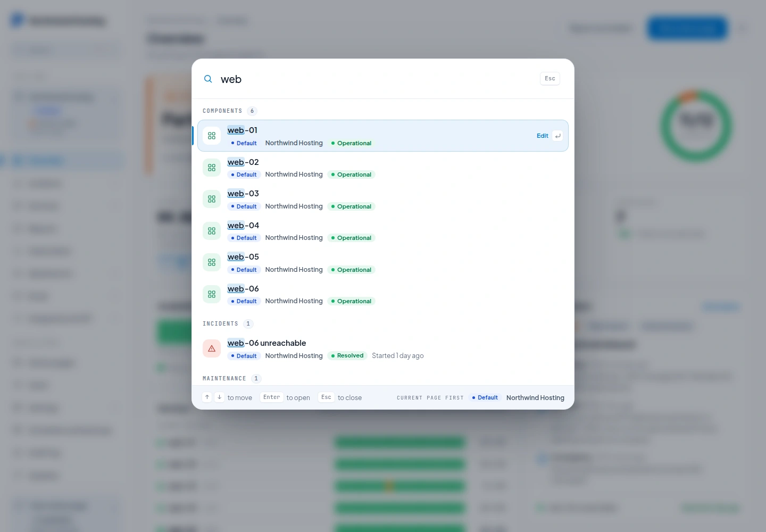Click the Operational badge on web-05
The image size is (766, 532).
(352, 270)
